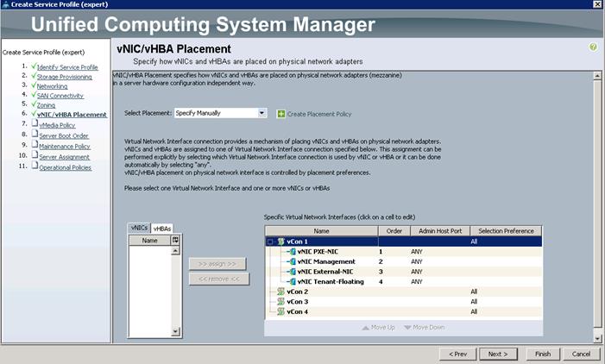Click the green checkmark next to Zoning

click(x=34, y=104)
